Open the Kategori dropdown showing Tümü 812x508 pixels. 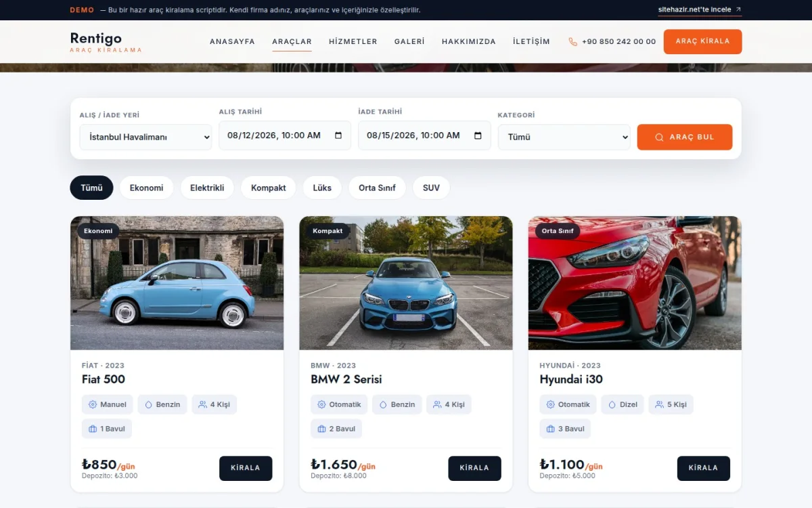[x=564, y=137]
